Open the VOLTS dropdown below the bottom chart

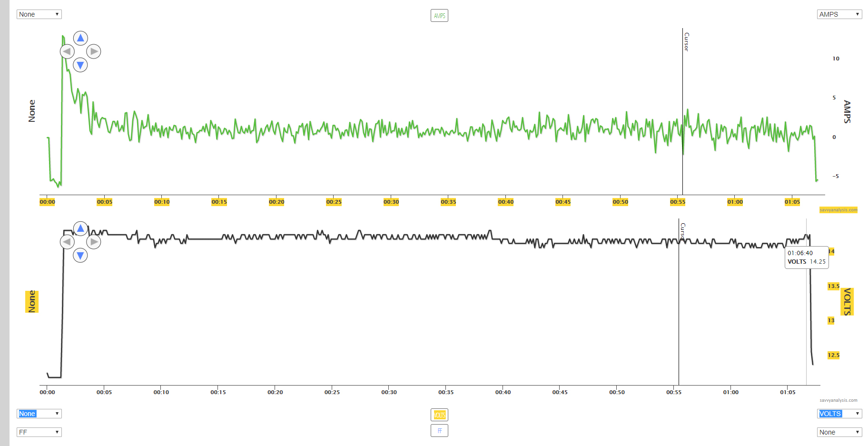click(x=839, y=414)
